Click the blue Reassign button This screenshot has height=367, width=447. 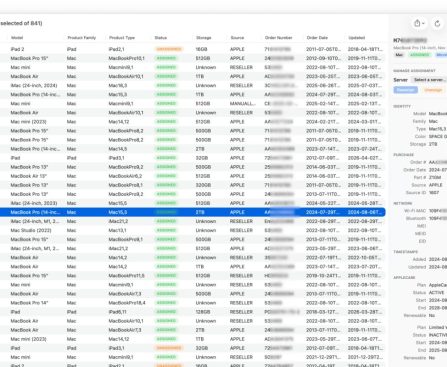point(405,90)
